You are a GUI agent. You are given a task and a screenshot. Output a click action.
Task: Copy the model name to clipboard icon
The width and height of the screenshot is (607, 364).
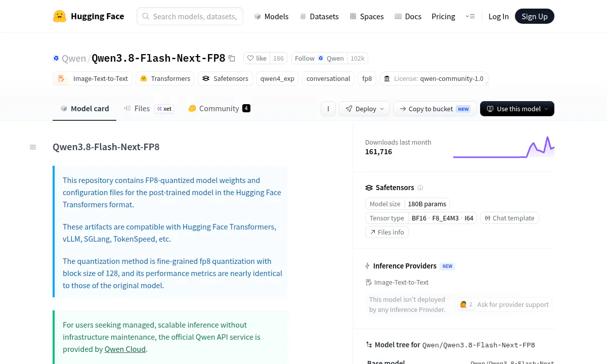click(x=232, y=58)
